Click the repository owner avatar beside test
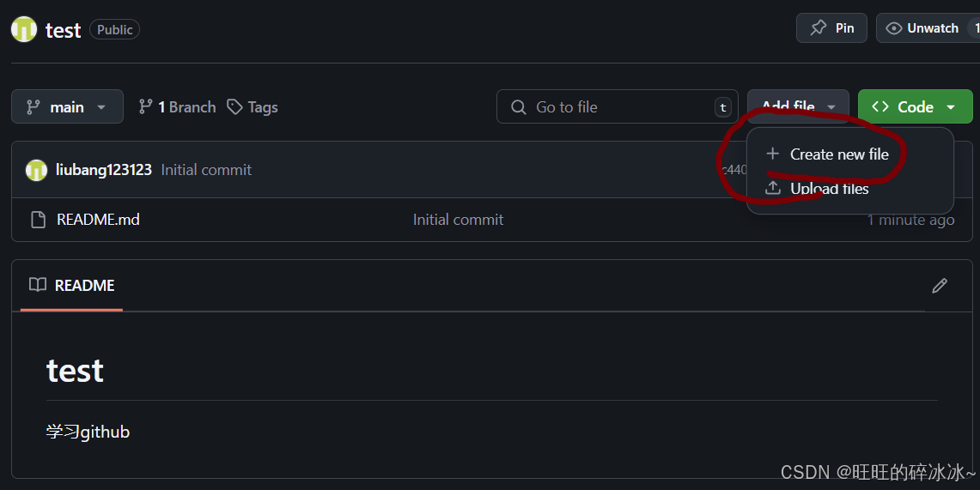980x490 pixels. 24,29
